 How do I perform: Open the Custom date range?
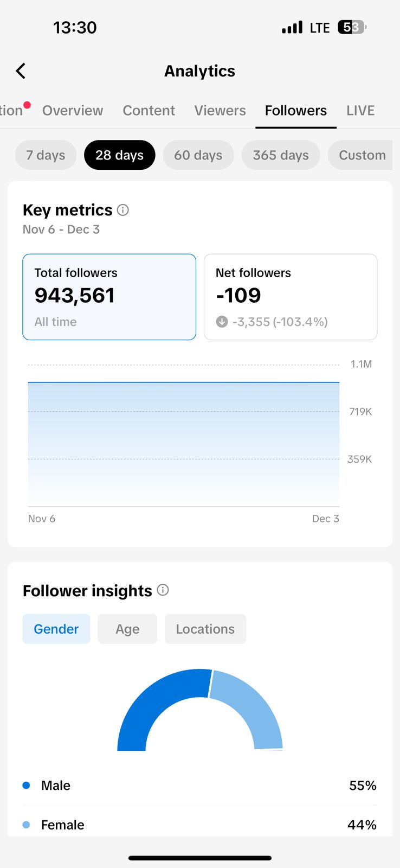(362, 155)
